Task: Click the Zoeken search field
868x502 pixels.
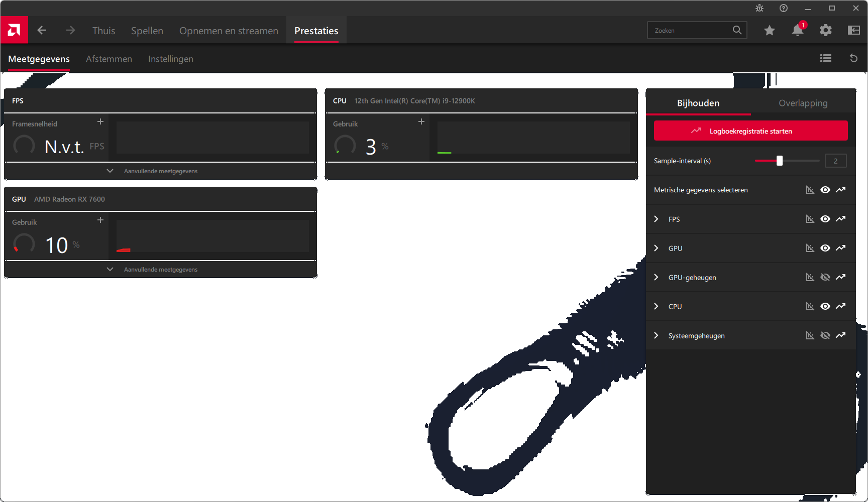Action: (x=691, y=31)
